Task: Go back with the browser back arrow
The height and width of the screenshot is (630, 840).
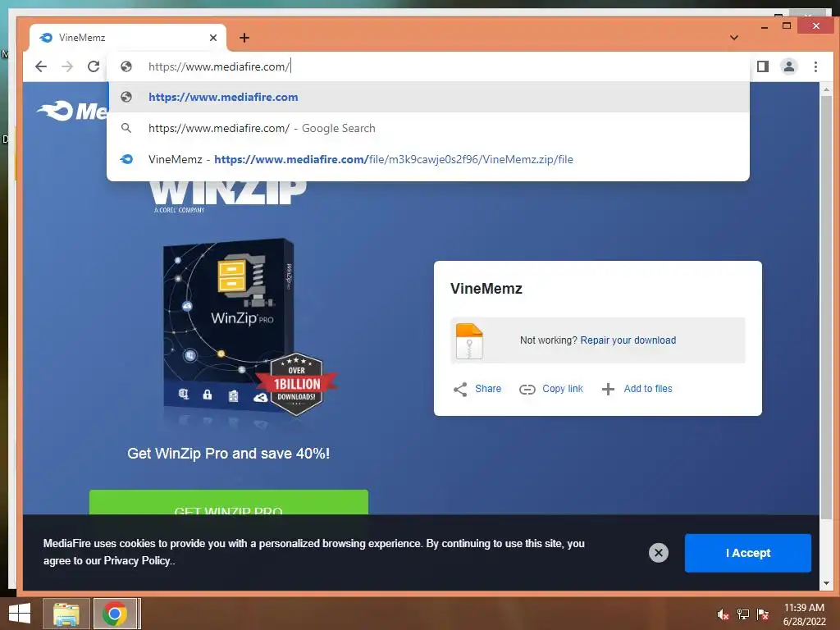Action: coord(41,66)
